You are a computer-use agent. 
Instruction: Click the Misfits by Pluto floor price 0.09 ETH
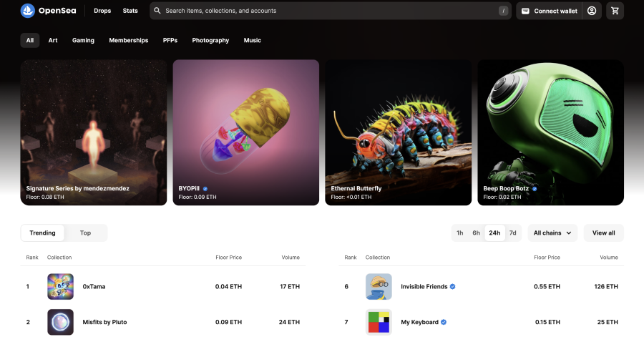(229, 322)
